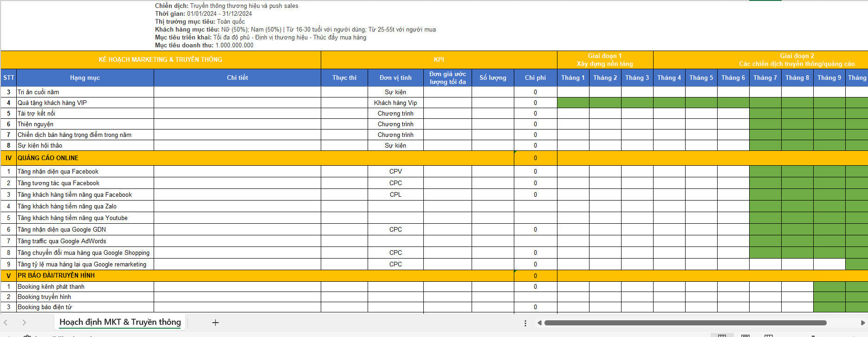This screenshot has width=868, height=337.
Task: Open the Hoạch định MKT & Truyền thông sheet tab
Action: click(x=120, y=322)
